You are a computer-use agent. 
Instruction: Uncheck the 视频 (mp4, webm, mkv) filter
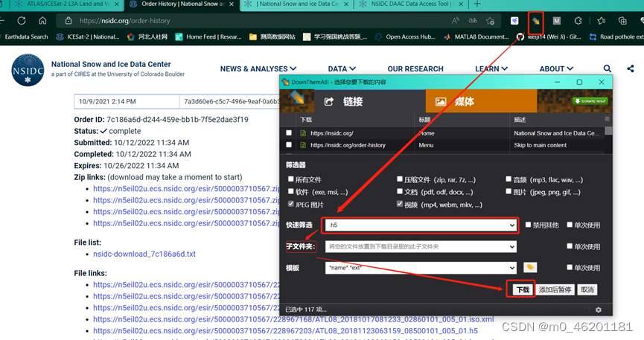[x=400, y=204]
